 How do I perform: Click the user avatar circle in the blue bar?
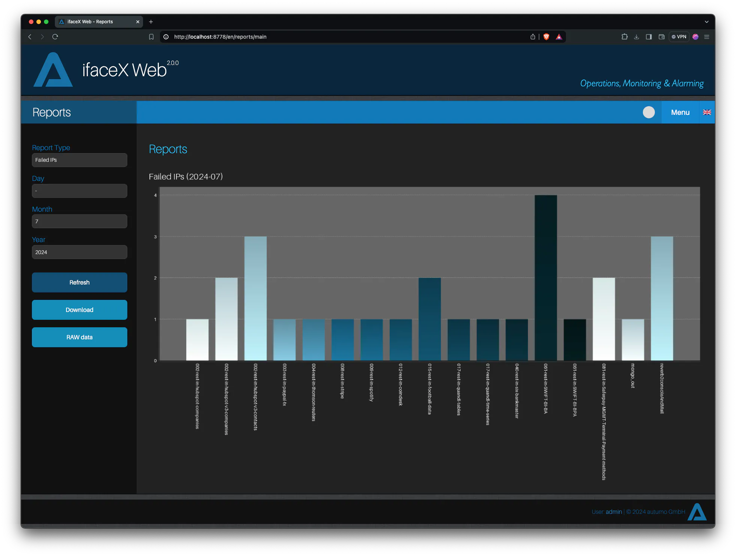[x=649, y=112]
